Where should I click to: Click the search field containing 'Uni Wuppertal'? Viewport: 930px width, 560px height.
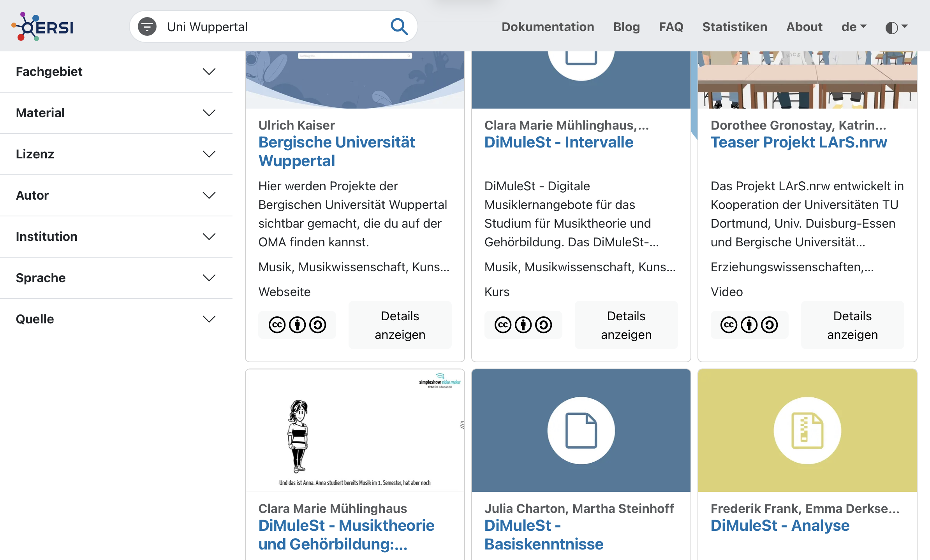pos(273,26)
